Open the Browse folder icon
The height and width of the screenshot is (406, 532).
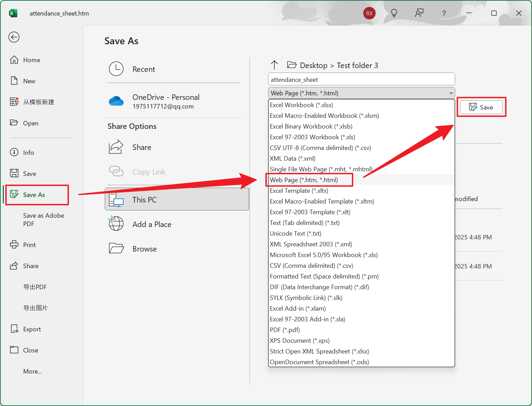[116, 248]
